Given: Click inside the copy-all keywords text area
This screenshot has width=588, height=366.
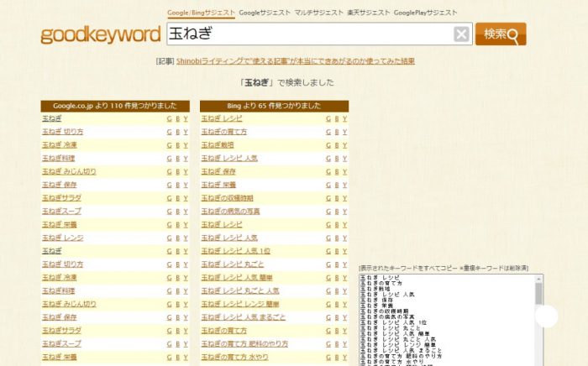Looking at the screenshot, I should click(447, 321).
